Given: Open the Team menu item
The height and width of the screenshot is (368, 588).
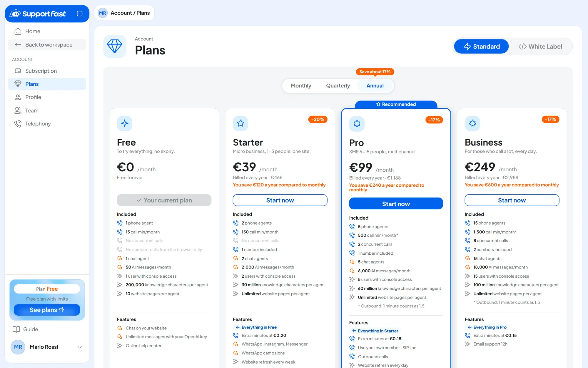Looking at the screenshot, I should pyautogui.click(x=47, y=110).
